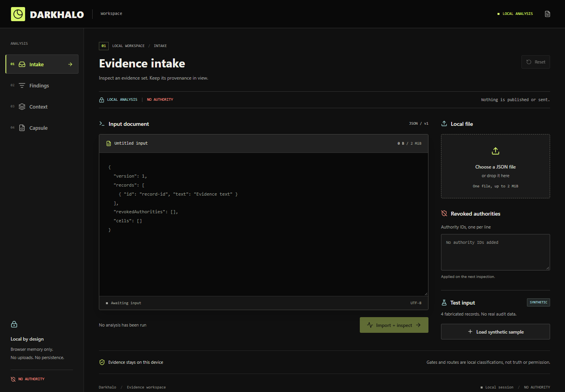Image resolution: width=565 pixels, height=392 pixels.
Task: Click the Workspace label in header
Action: coord(111,14)
